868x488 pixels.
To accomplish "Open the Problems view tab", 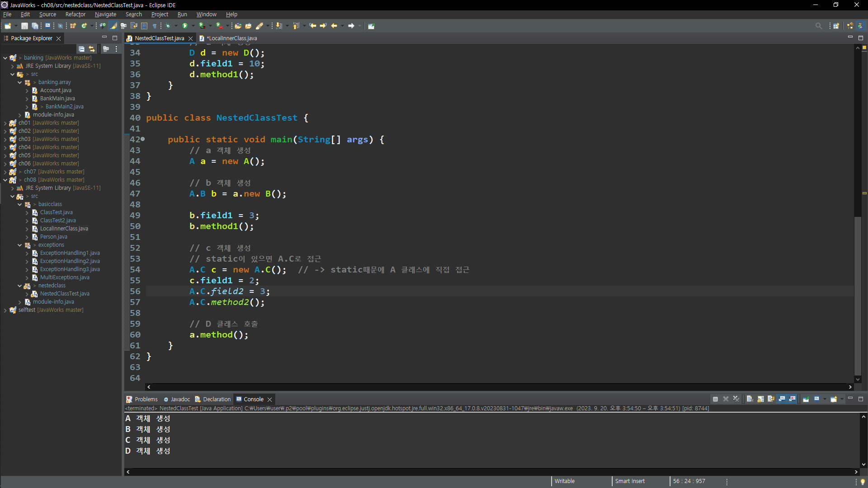I will [x=146, y=399].
